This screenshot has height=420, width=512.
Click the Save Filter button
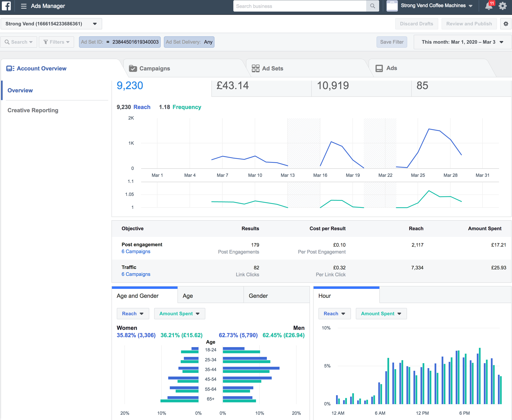(392, 42)
